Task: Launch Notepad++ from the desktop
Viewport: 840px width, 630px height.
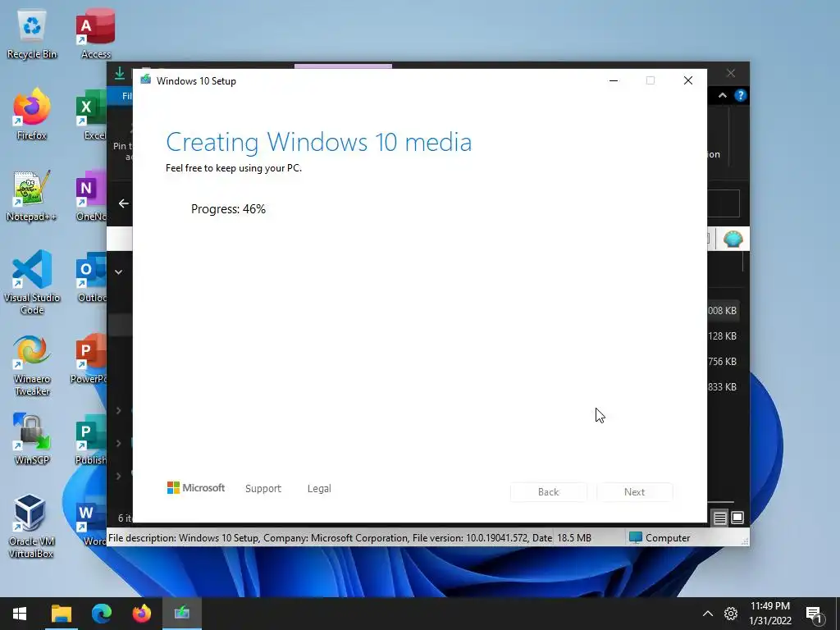Action: coord(32,196)
